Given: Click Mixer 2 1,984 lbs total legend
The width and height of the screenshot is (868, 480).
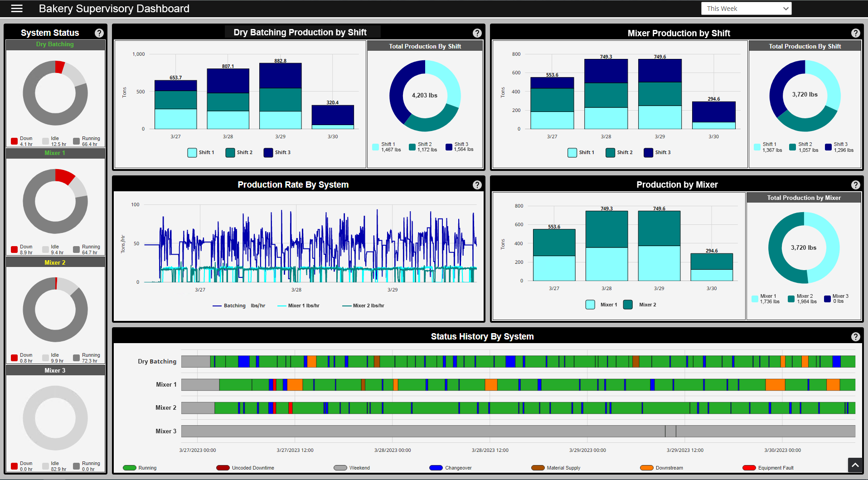Looking at the screenshot, I should [x=802, y=299].
